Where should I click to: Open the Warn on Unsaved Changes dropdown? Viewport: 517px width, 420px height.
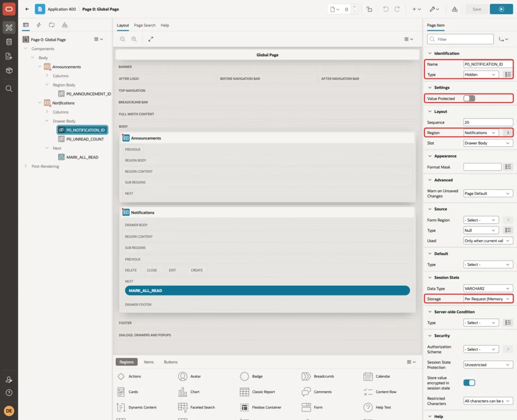click(x=488, y=193)
